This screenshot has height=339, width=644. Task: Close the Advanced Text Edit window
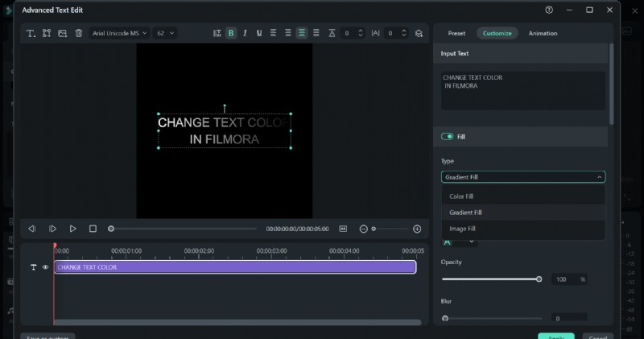[609, 10]
